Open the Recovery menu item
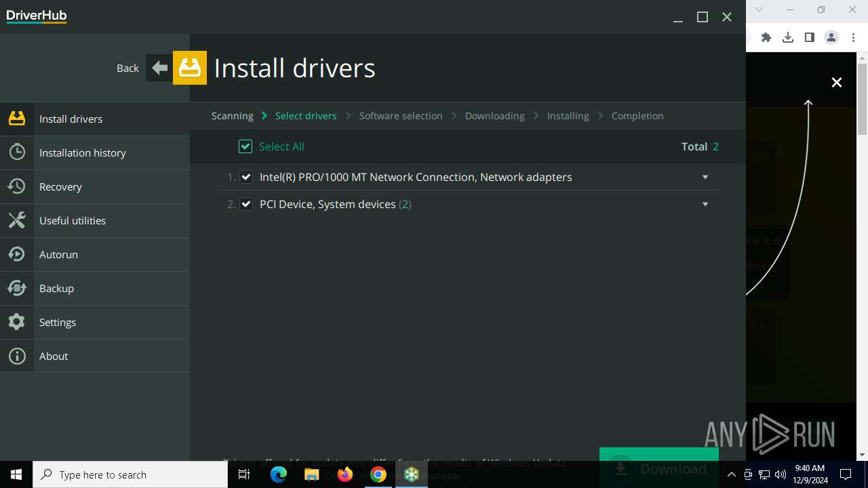The image size is (868, 488). [x=95, y=186]
